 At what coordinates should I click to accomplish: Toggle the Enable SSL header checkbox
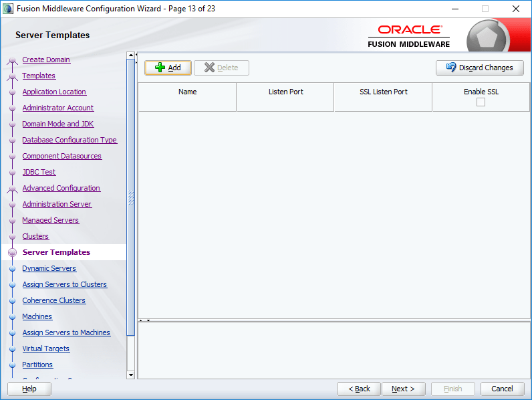481,102
